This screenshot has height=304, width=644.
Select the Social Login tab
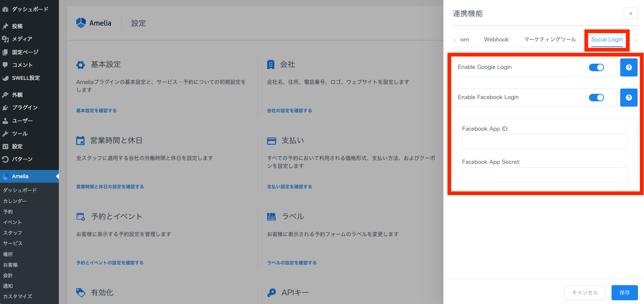coord(607,40)
